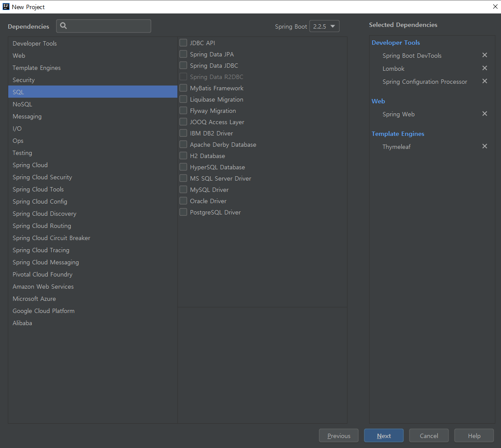Click Template Engines heading in Selected Dependencies

pyautogui.click(x=398, y=134)
